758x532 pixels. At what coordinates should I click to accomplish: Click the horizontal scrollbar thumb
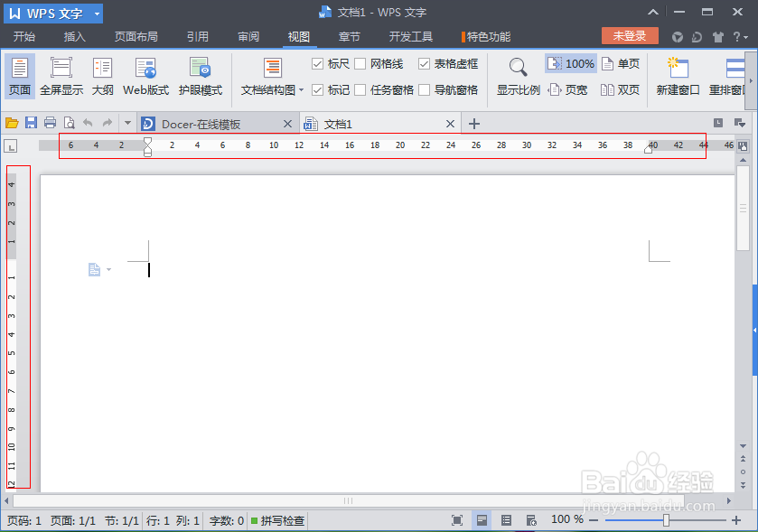coord(348,500)
